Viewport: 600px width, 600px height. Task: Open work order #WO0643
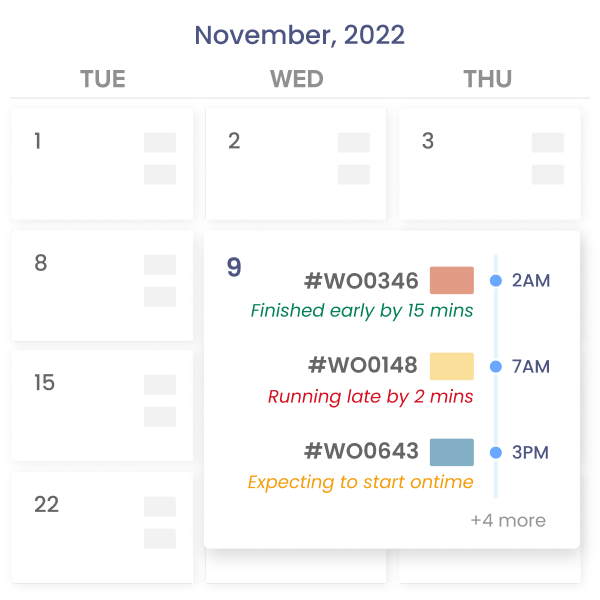pos(361,452)
